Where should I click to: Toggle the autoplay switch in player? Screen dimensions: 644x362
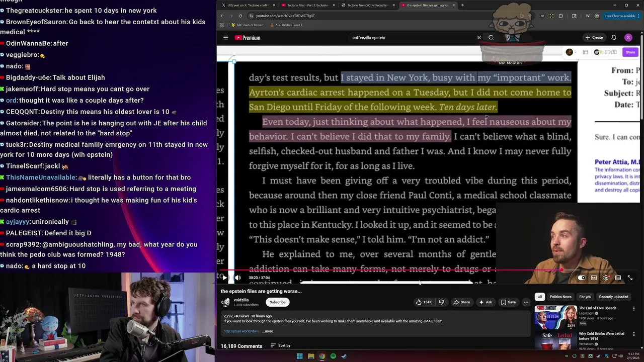[x=582, y=278]
